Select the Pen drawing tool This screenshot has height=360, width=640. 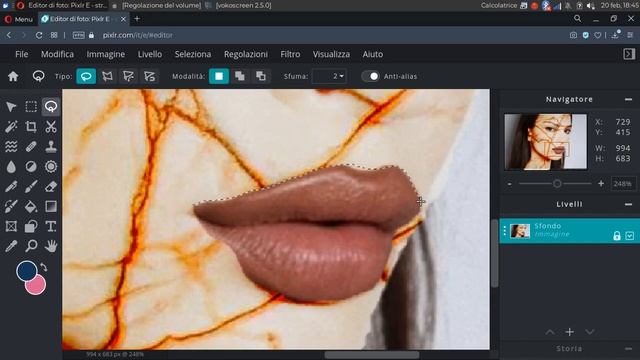(x=11, y=187)
